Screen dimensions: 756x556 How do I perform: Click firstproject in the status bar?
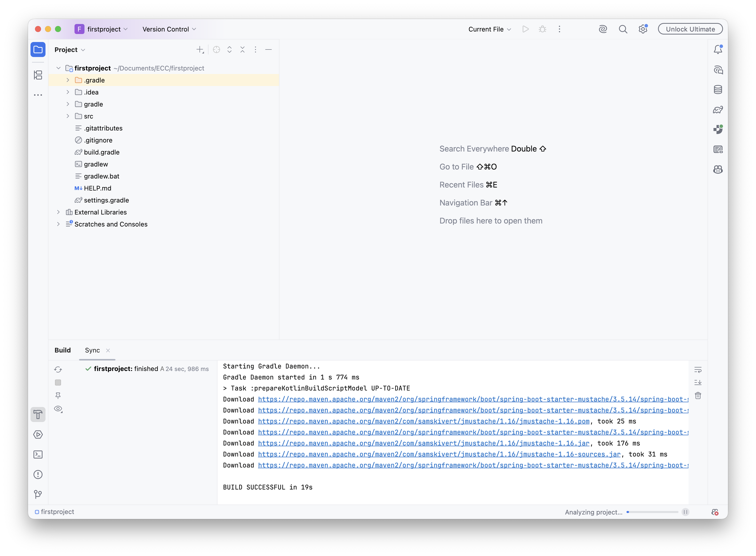[x=54, y=512]
